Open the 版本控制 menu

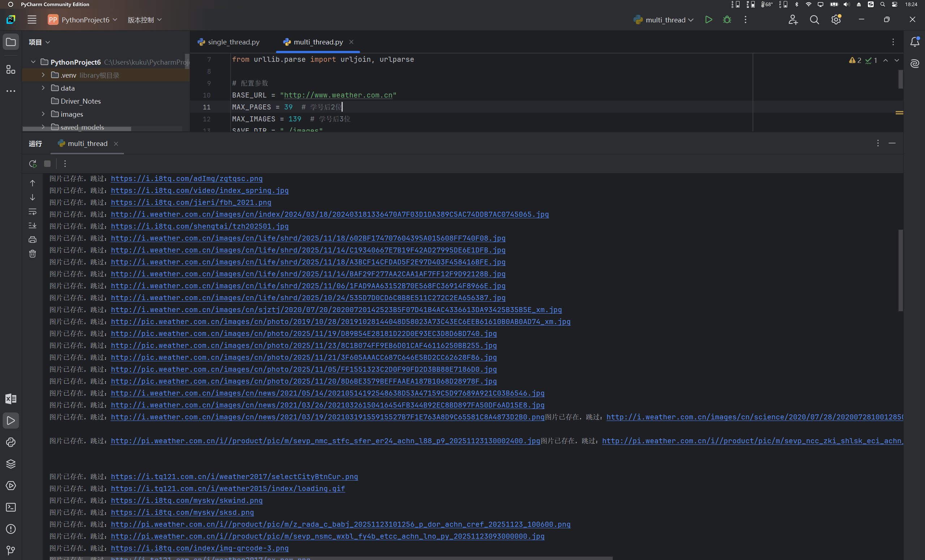click(x=145, y=20)
